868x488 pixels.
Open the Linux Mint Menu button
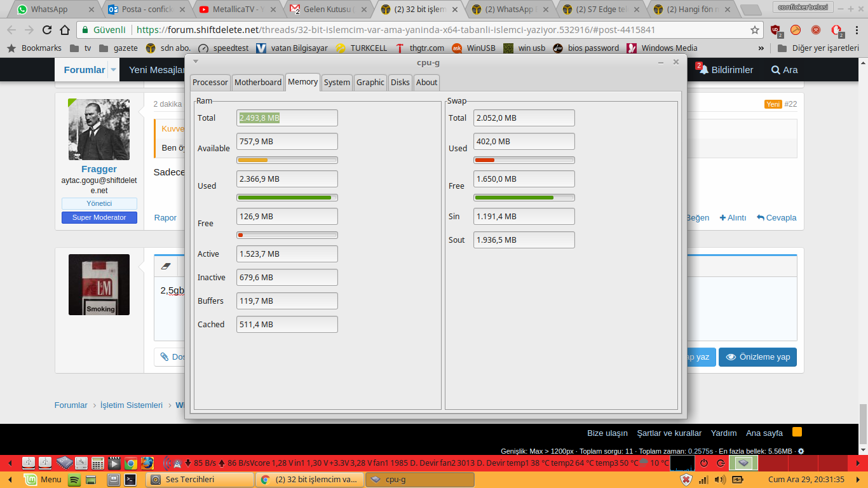click(43, 480)
